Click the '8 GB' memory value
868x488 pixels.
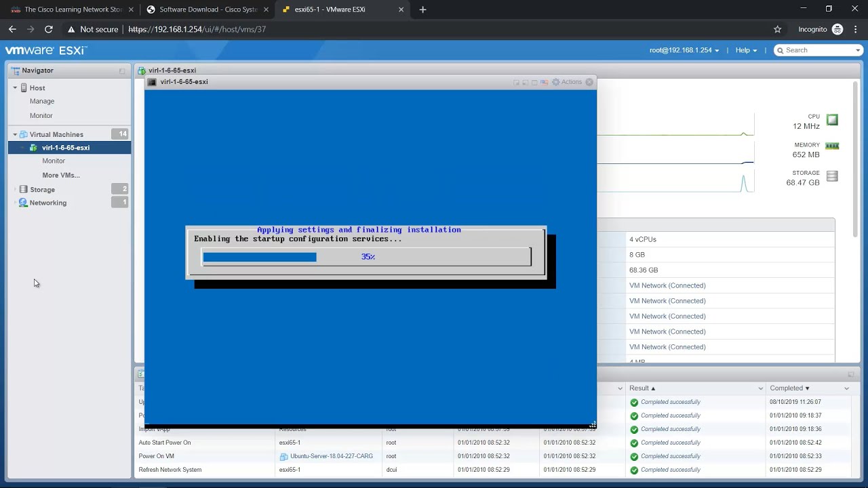point(637,255)
